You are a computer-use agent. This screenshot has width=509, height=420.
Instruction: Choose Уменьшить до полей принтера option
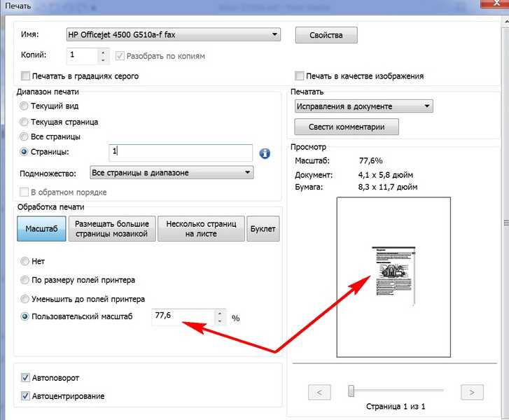coord(25,299)
